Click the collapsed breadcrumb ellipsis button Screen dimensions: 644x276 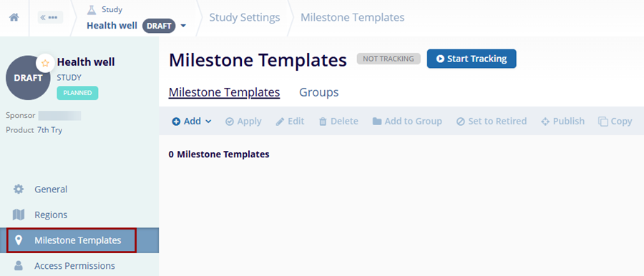(x=50, y=18)
